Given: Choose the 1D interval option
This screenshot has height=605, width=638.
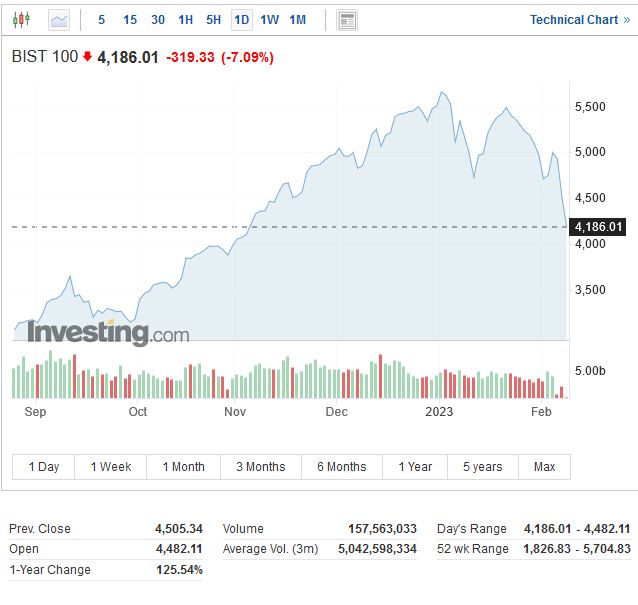Looking at the screenshot, I should [x=241, y=19].
